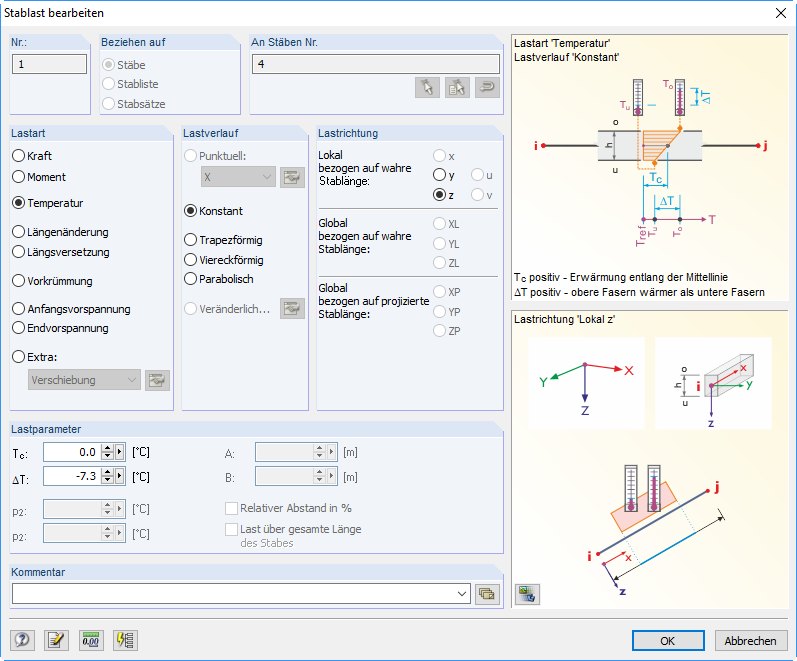Click the Tc value input field
The height and width of the screenshot is (661, 797).
coord(72,452)
